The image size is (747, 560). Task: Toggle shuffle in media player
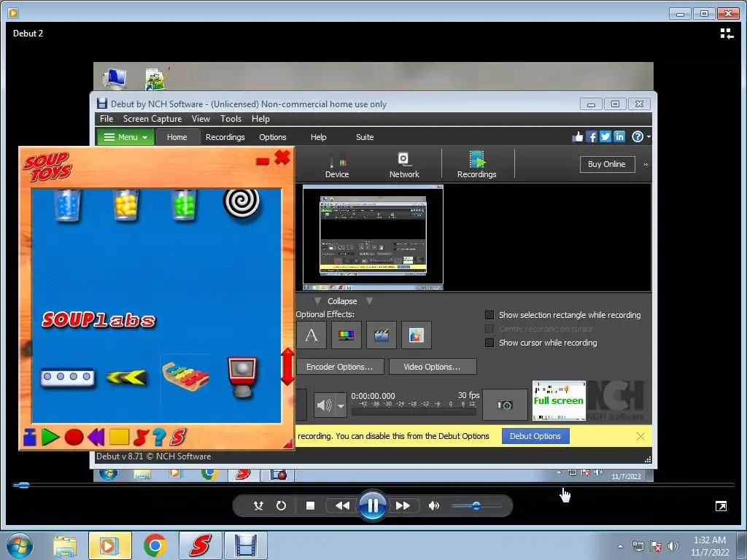[x=259, y=506]
